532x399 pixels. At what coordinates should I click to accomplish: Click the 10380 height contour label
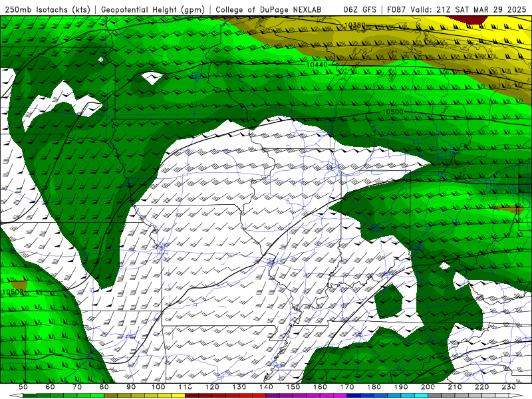coord(354,25)
